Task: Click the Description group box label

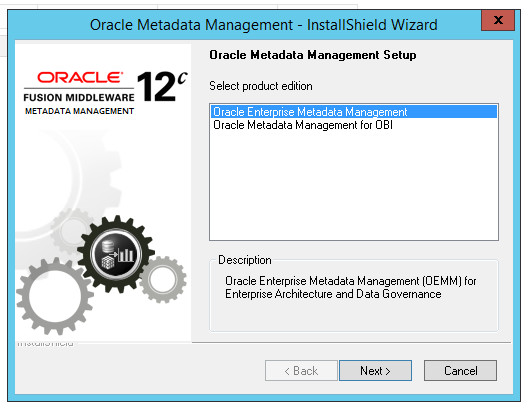Action: pyautogui.click(x=244, y=260)
